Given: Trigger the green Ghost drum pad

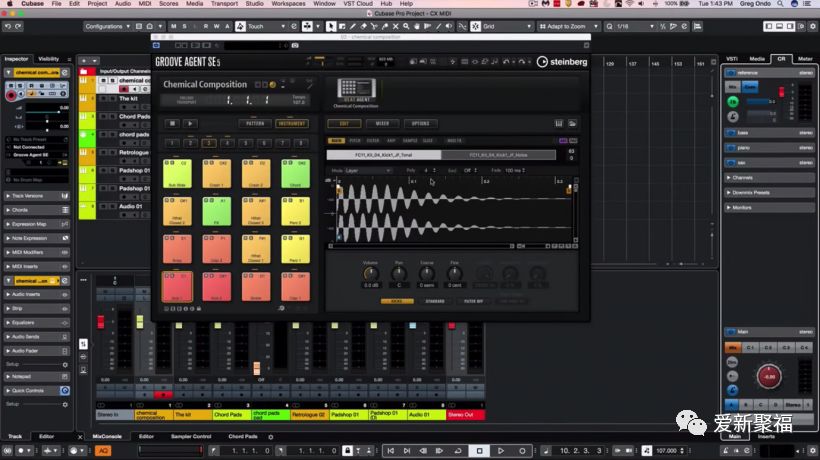Looking at the screenshot, I should [x=295, y=175].
